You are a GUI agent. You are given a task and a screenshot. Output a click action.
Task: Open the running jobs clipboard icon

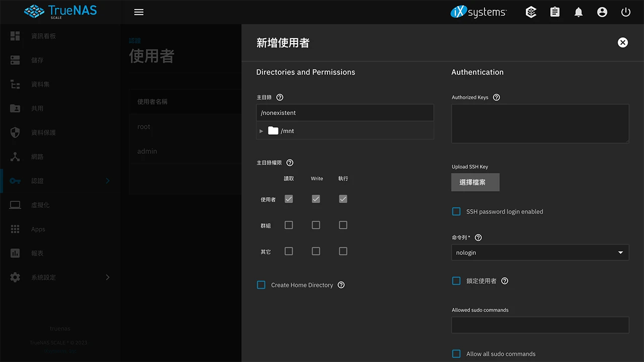pyautogui.click(x=554, y=12)
